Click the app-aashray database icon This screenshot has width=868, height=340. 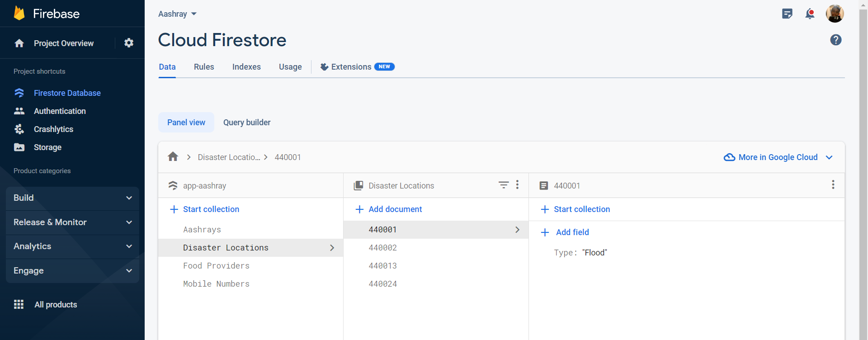173,185
